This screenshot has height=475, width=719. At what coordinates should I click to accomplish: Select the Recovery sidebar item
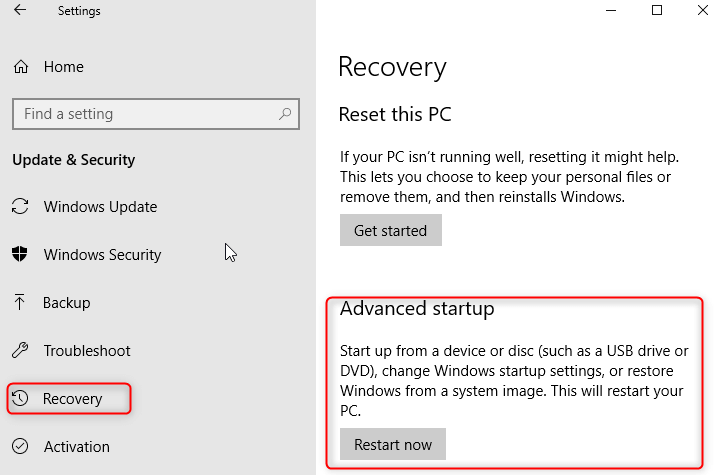click(x=72, y=399)
